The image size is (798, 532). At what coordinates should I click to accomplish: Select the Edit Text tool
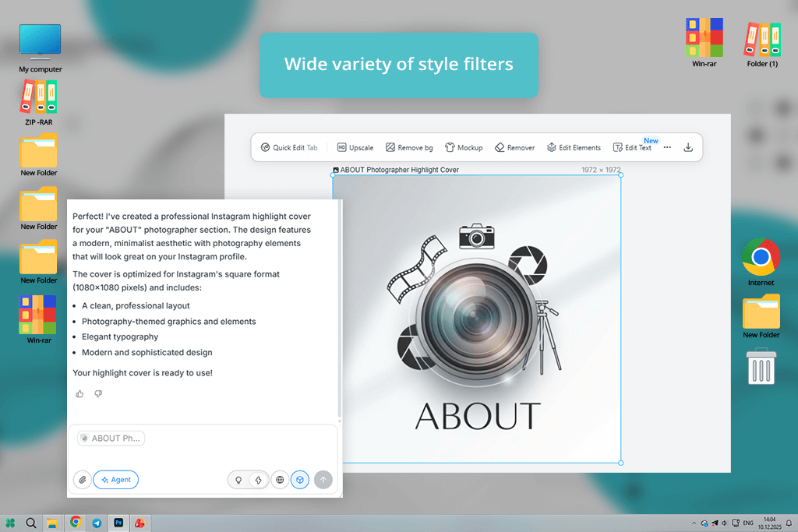tap(632, 147)
